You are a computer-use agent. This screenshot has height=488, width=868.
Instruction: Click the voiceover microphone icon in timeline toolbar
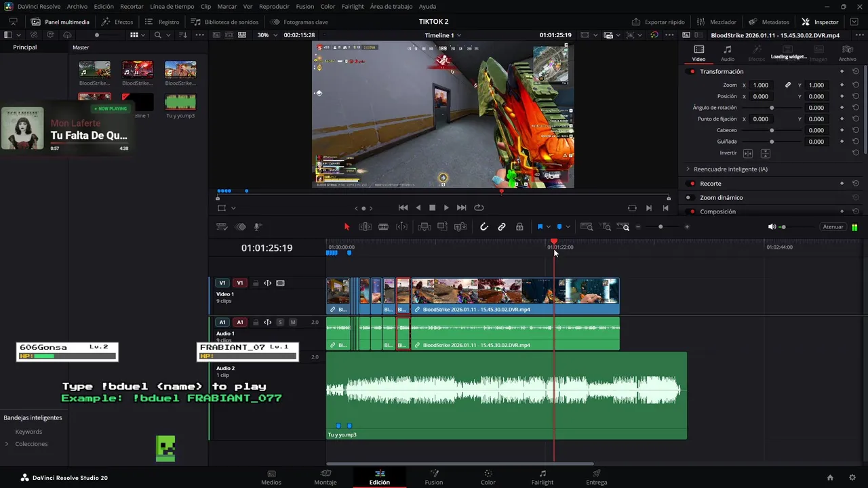coord(258,227)
